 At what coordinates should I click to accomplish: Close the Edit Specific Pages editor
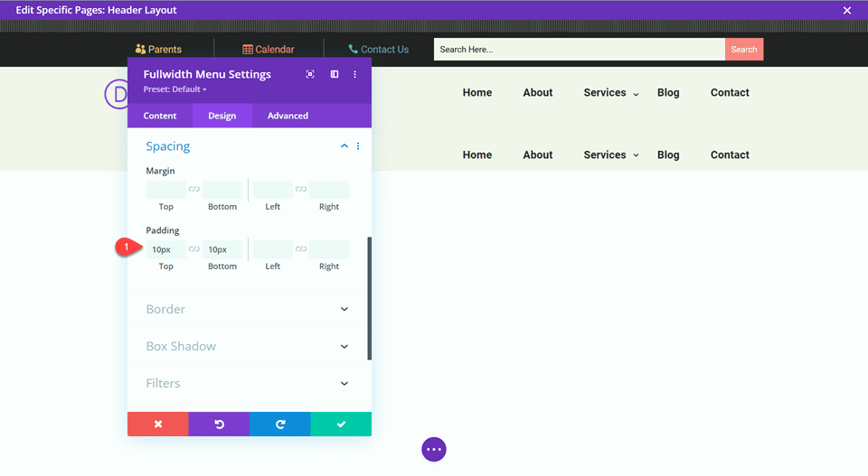tap(847, 11)
